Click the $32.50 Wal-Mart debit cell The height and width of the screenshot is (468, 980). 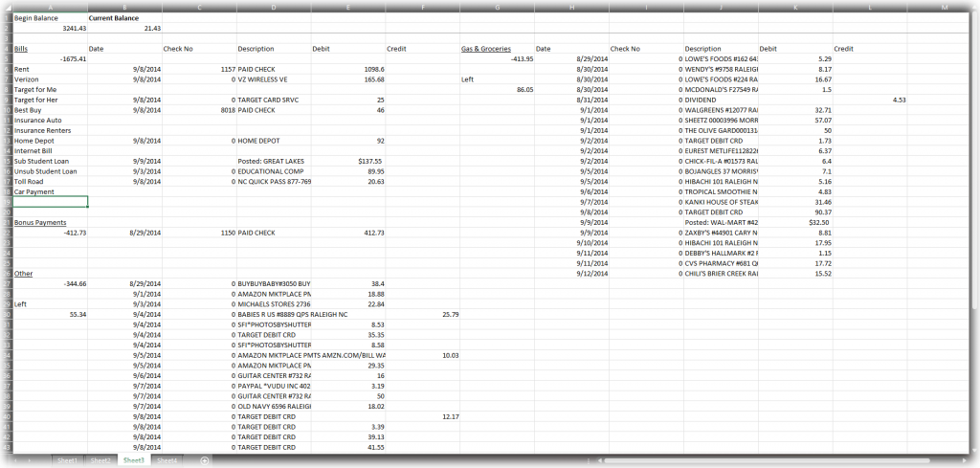click(795, 222)
